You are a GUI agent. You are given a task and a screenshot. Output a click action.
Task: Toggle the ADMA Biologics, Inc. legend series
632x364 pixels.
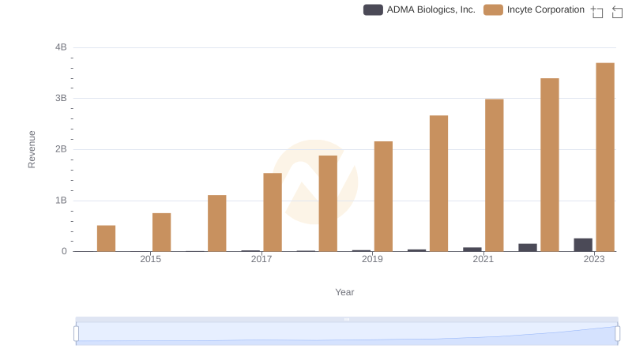pos(419,9)
